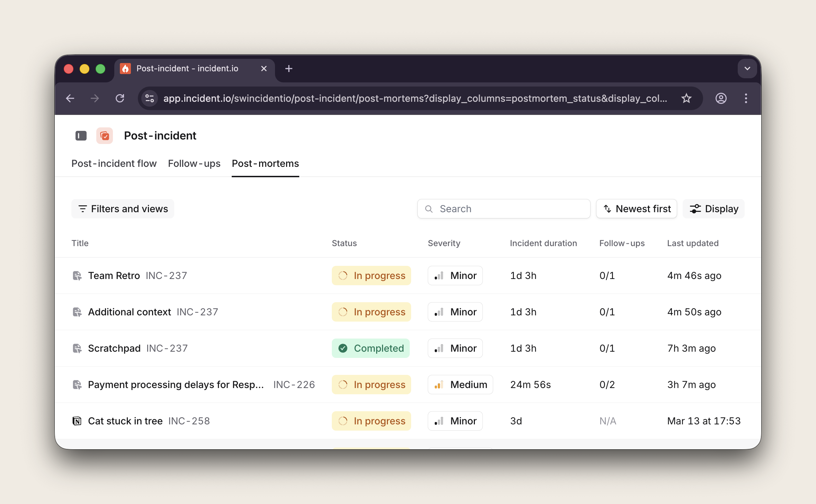Open Newest first sort dropdown
816x504 pixels.
coord(636,209)
